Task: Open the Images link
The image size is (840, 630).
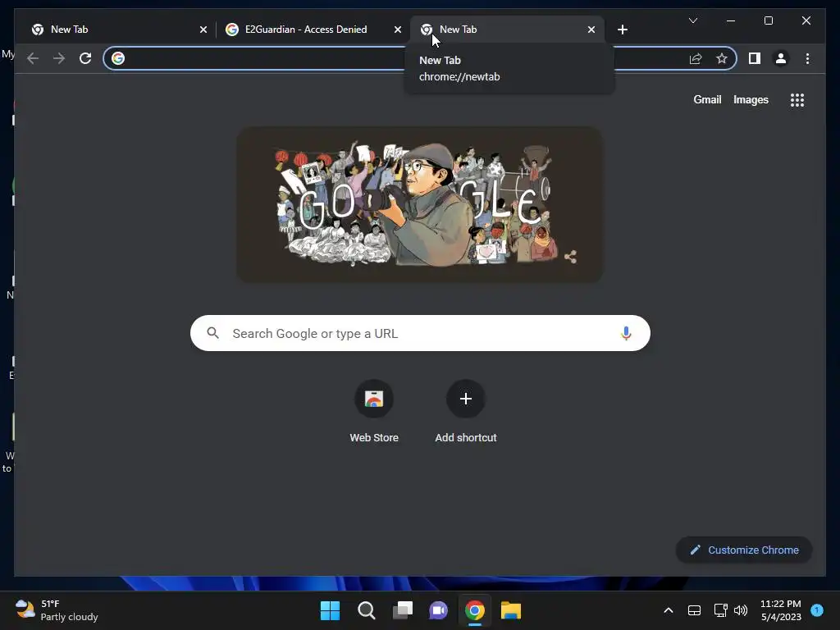Action: 751,99
